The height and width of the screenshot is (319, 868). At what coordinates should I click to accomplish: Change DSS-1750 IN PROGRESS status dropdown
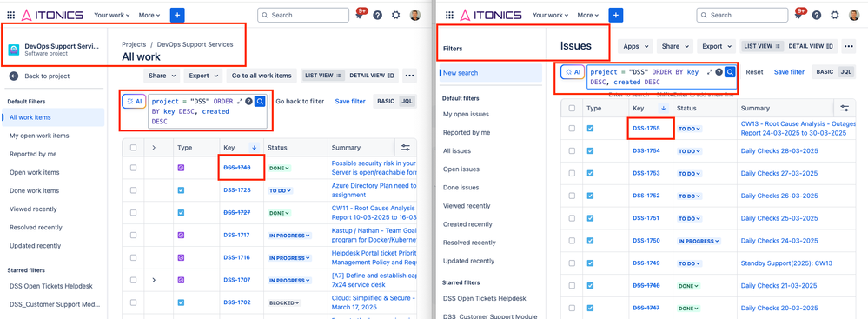699,241
